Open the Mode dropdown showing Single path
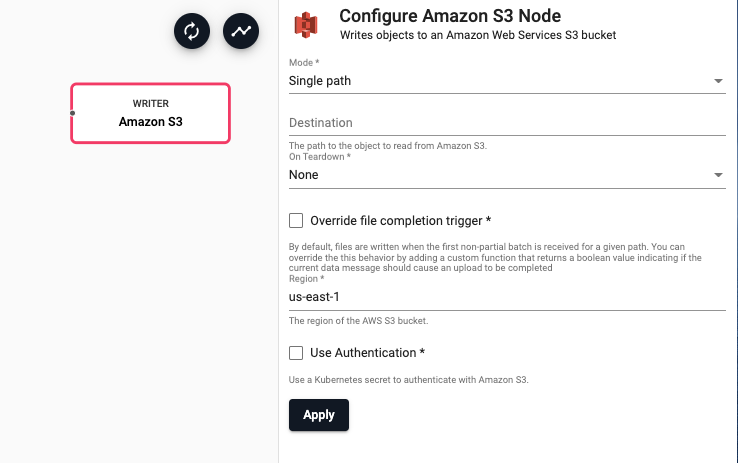 pyautogui.click(x=500, y=81)
